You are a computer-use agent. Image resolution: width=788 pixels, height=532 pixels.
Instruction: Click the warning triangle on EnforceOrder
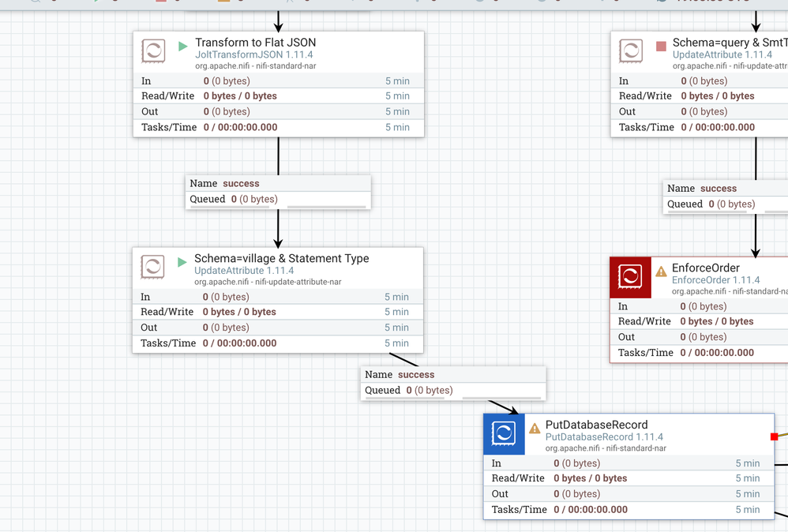coord(661,272)
